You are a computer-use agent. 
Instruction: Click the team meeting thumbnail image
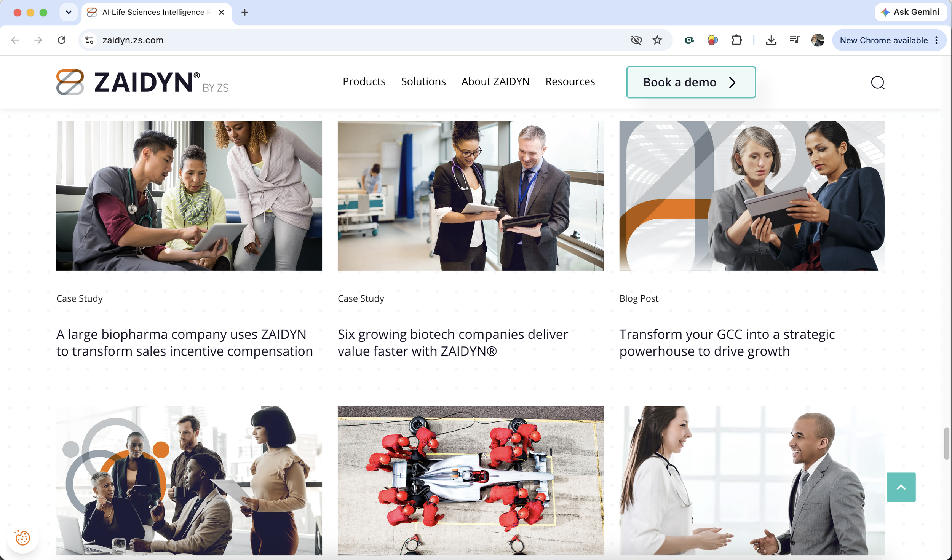[189, 480]
